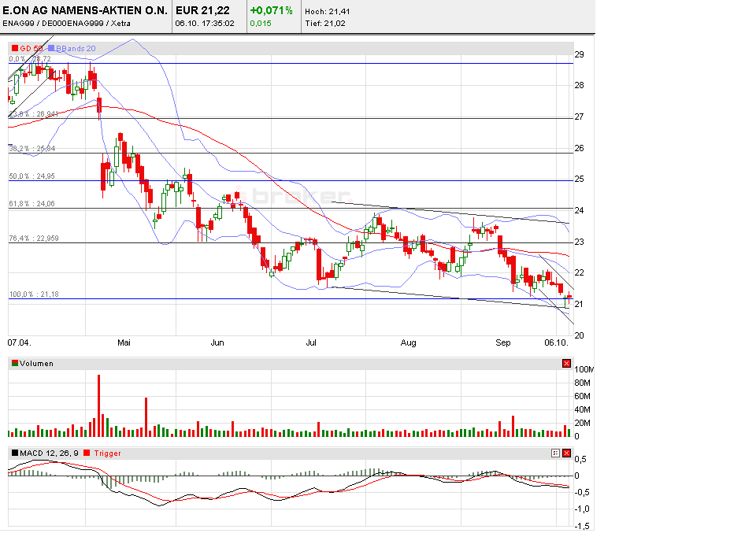Click the '06.10.' end date label

pos(557,342)
